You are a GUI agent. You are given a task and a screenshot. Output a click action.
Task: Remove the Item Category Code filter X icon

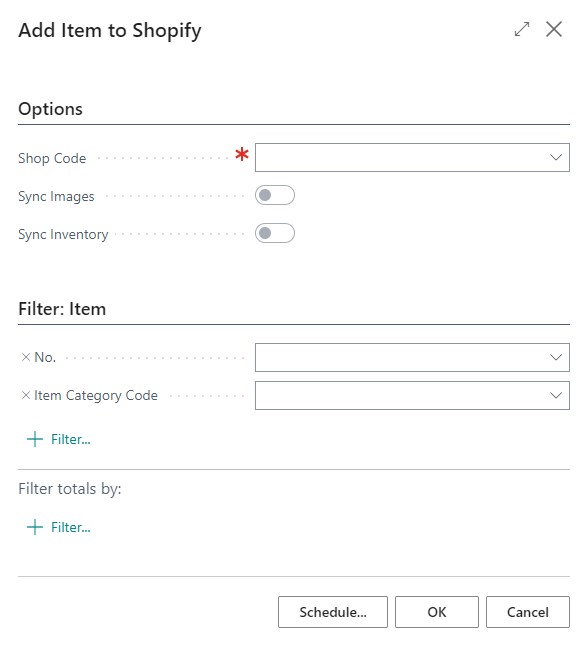[x=26, y=395]
